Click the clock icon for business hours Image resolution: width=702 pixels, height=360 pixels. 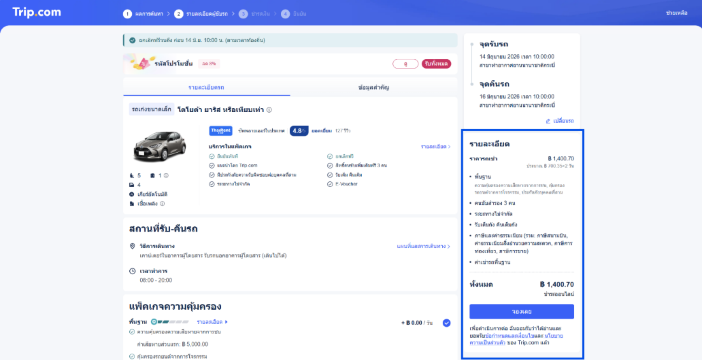[x=132, y=271]
